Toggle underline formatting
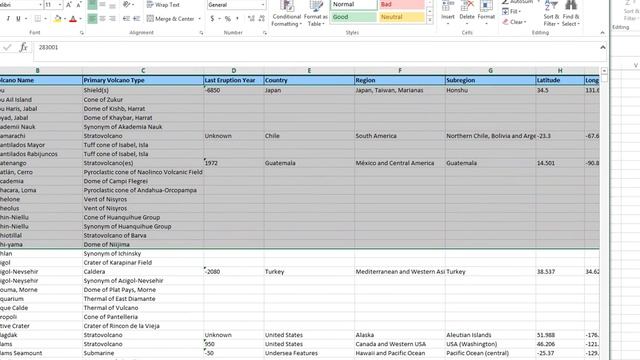The image size is (640, 360). coord(18,19)
